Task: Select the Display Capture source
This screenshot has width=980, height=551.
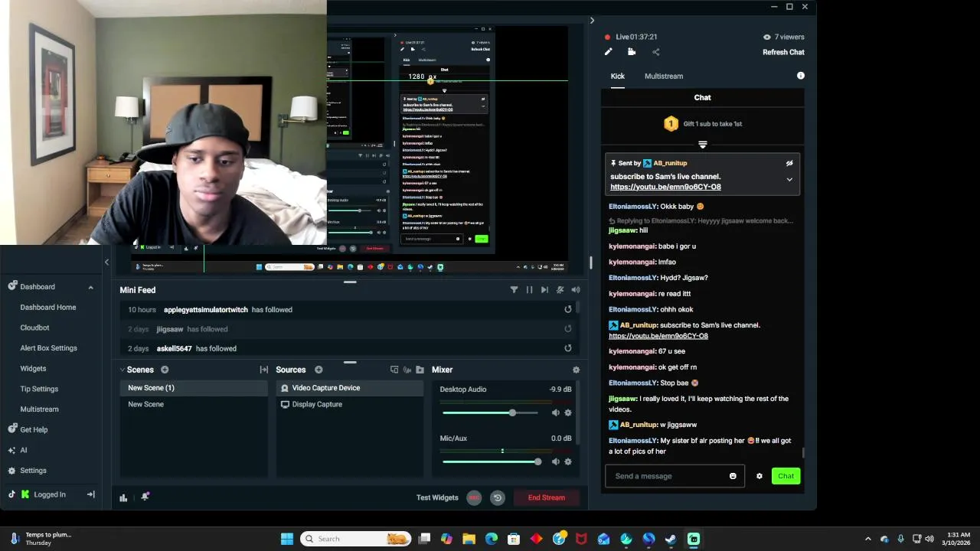Action: [x=350, y=404]
